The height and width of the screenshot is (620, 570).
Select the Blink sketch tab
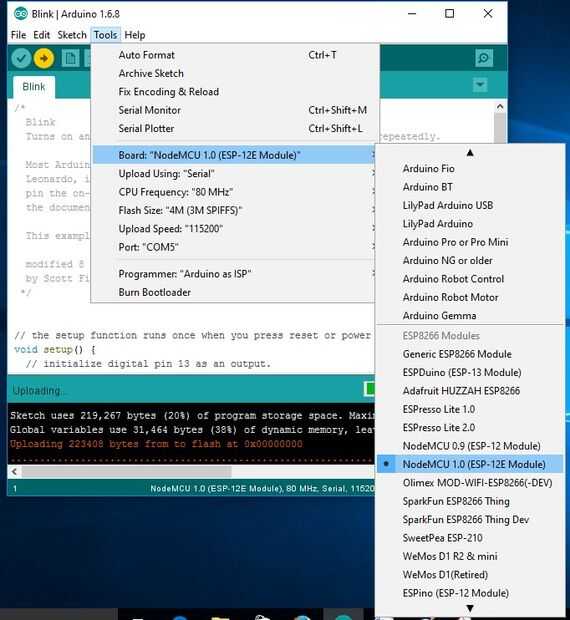tap(34, 87)
